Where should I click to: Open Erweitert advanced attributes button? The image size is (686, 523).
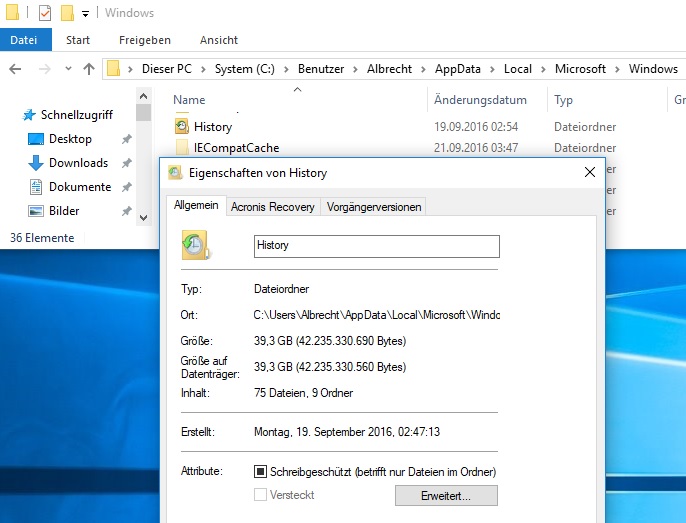[446, 495]
